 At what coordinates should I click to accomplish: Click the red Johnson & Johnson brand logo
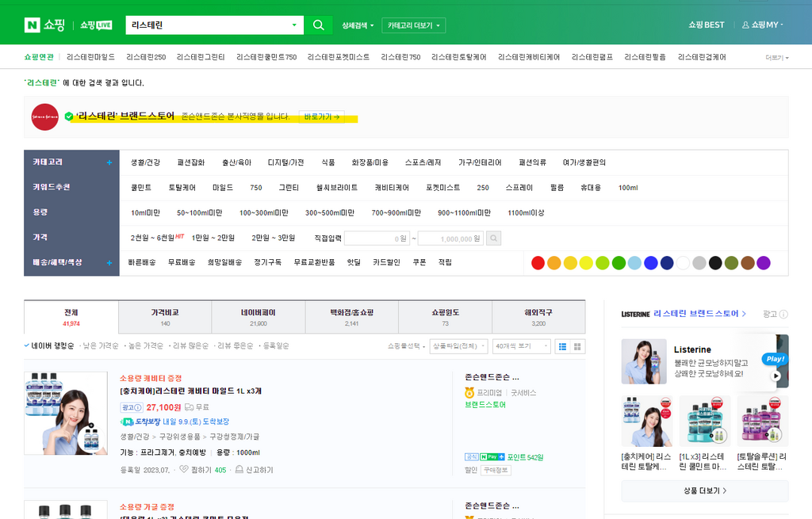pos(45,117)
